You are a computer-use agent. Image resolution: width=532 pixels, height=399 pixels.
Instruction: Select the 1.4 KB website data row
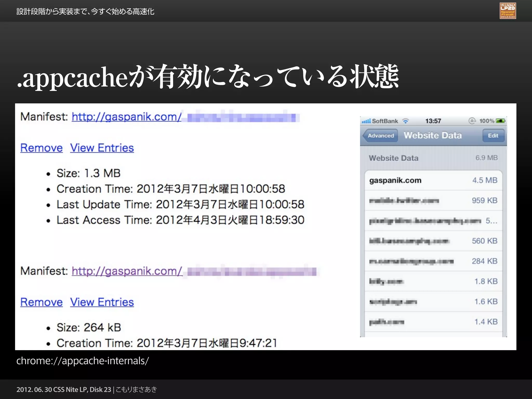(x=433, y=322)
